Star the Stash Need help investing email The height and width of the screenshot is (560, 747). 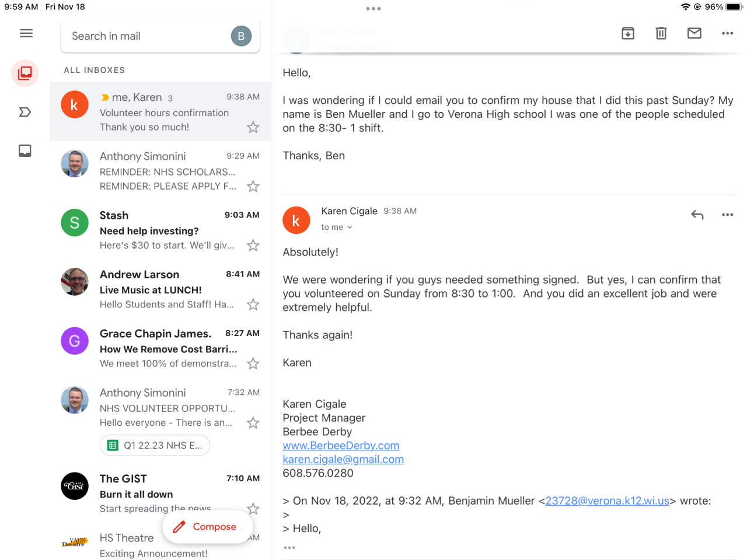tap(253, 246)
